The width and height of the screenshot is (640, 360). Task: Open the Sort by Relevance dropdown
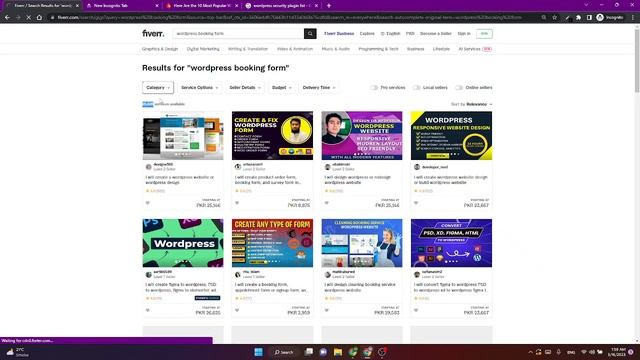[x=472, y=104]
